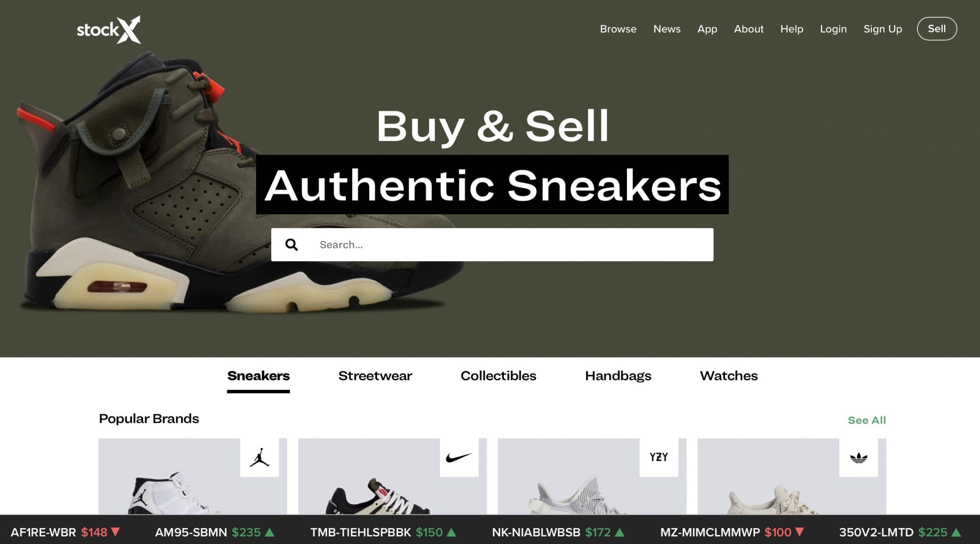Image resolution: width=980 pixels, height=544 pixels.
Task: Click the red down arrow beside AF1RE-WBR
Action: (x=115, y=532)
